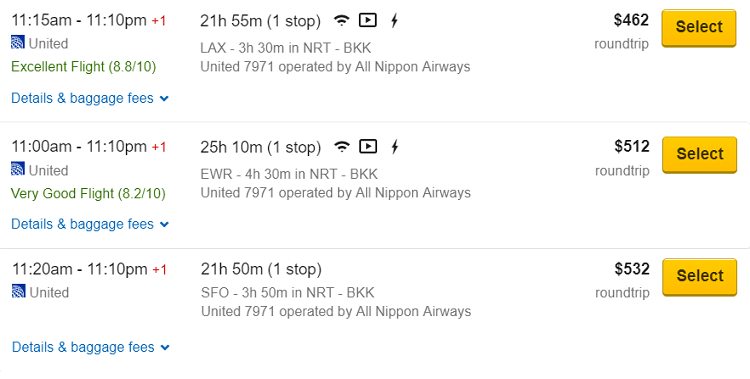
Task: Expand Details & baggage fees for the LAX flight
Action: (x=90, y=99)
